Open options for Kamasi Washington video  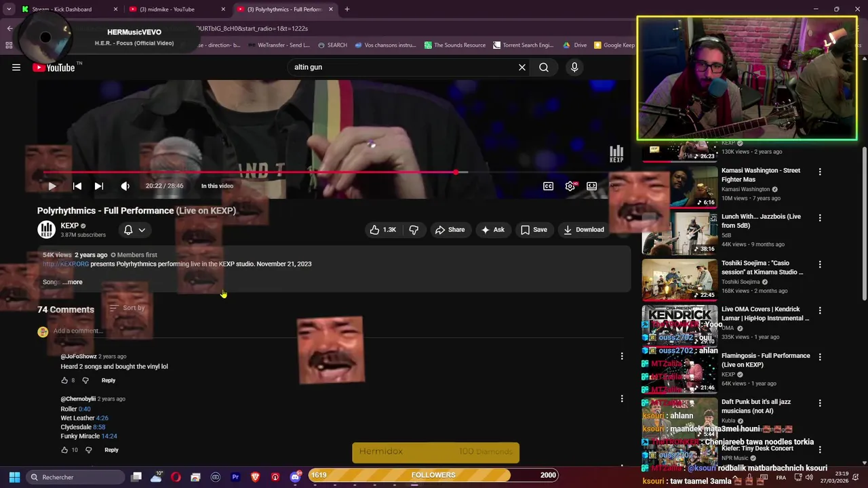click(x=820, y=172)
